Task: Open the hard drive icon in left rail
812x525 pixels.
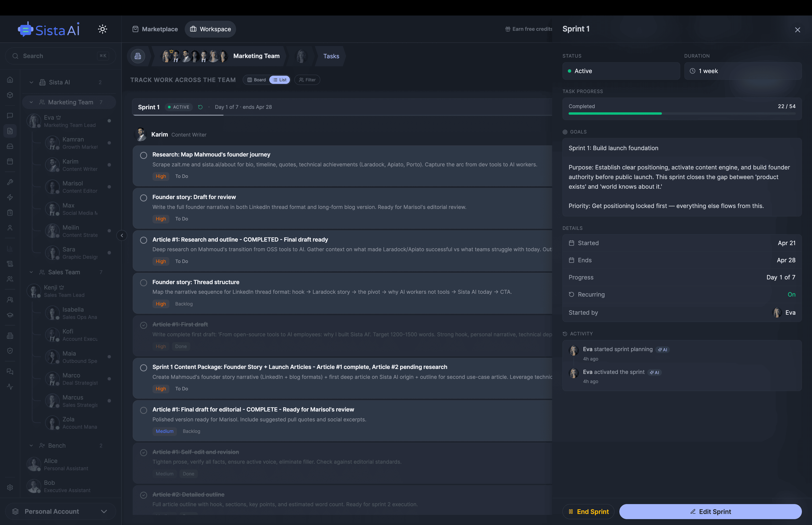Action: 10,146
